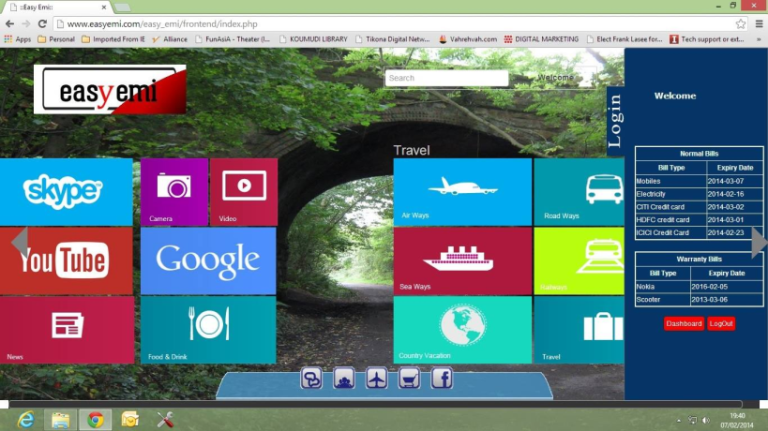This screenshot has width=768, height=431.
Task: Click the left carousel arrow
Action: coord(20,241)
